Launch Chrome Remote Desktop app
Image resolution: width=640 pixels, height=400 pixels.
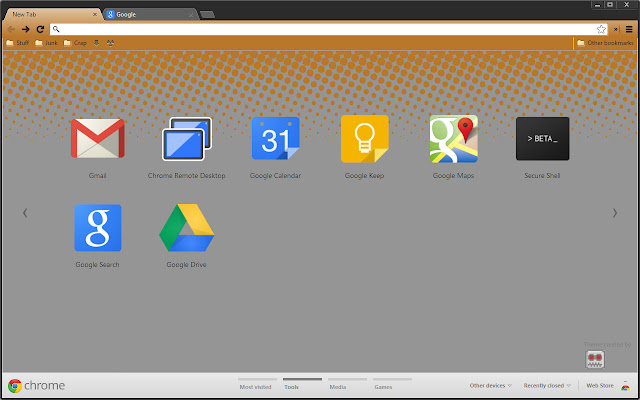[187, 139]
